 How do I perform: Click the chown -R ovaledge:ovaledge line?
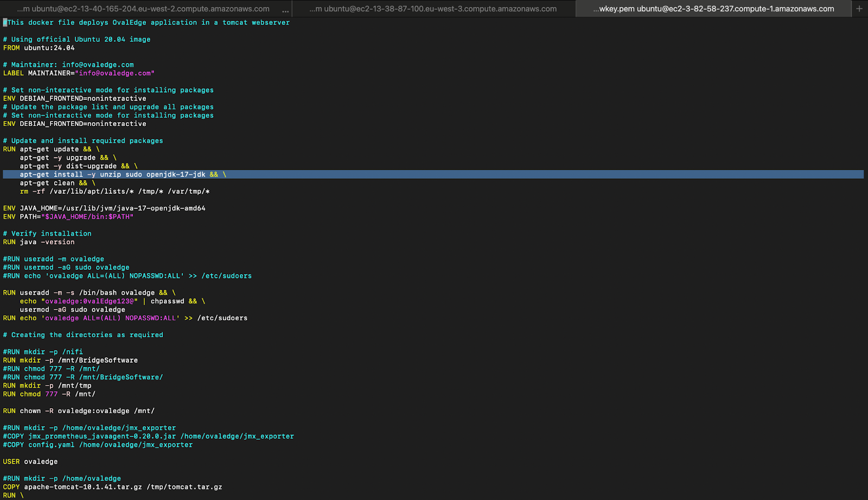pyautogui.click(x=79, y=411)
